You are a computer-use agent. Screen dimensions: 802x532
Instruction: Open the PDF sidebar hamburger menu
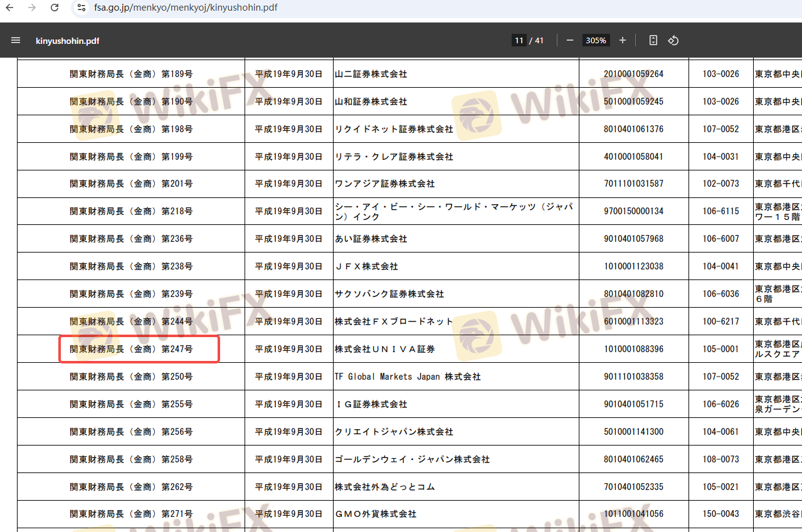16,41
